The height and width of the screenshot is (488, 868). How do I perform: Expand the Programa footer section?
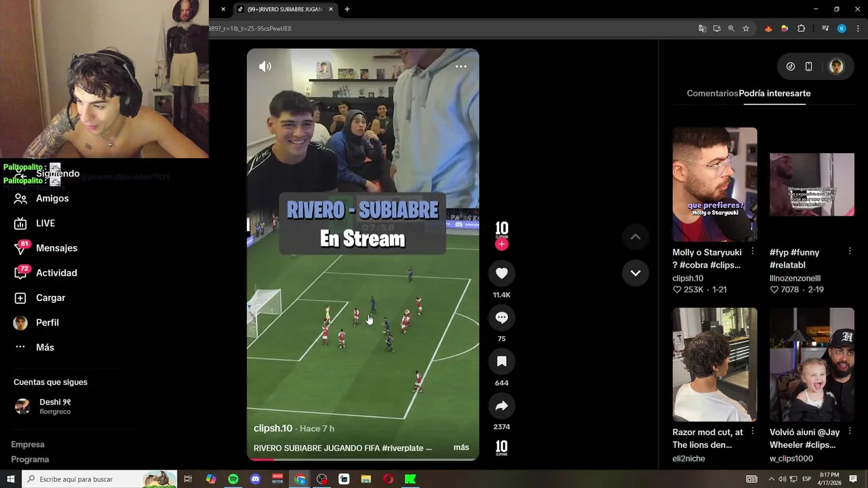click(30, 460)
